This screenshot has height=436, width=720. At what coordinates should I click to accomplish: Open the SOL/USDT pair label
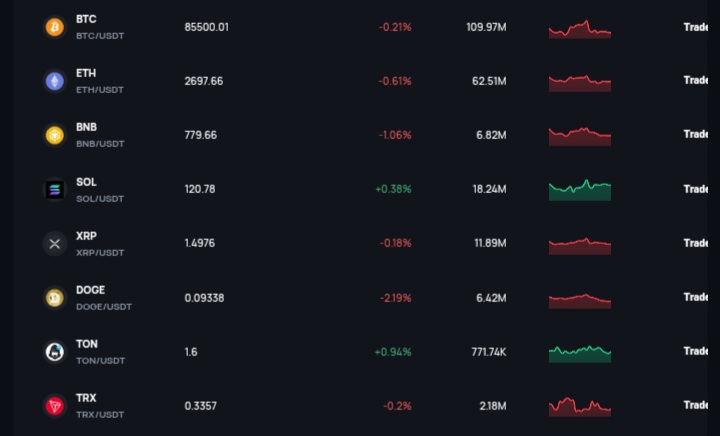click(x=100, y=199)
